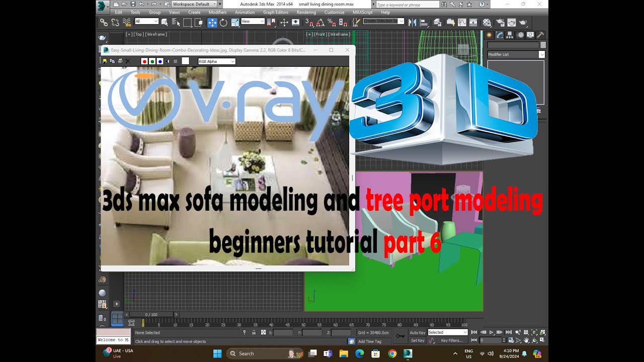The image size is (644, 362).
Task: Open the MAXScript menu
Action: coord(362,12)
